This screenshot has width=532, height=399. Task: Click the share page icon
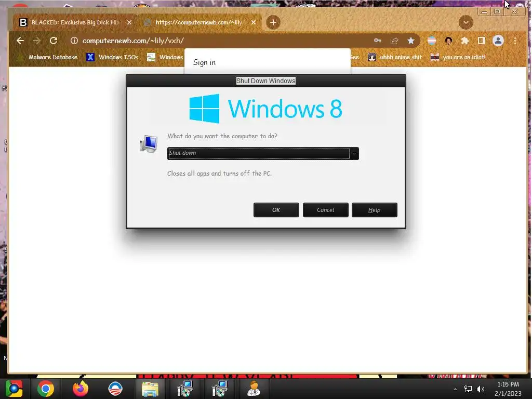pos(394,41)
